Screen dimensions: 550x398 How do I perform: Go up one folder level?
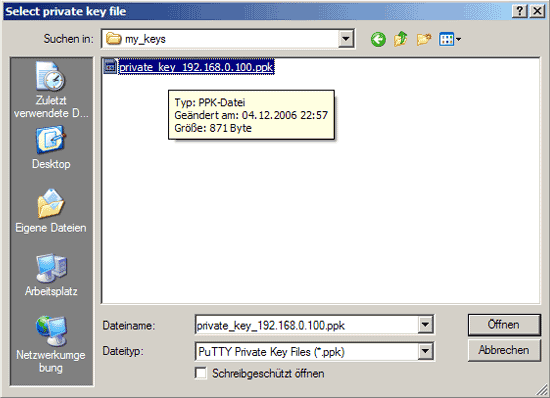point(401,39)
